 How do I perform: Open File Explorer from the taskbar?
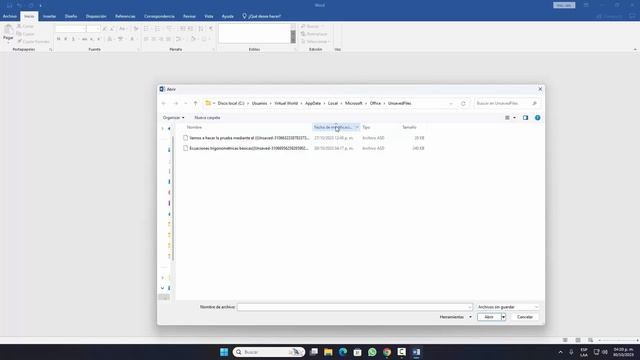tap(328, 352)
